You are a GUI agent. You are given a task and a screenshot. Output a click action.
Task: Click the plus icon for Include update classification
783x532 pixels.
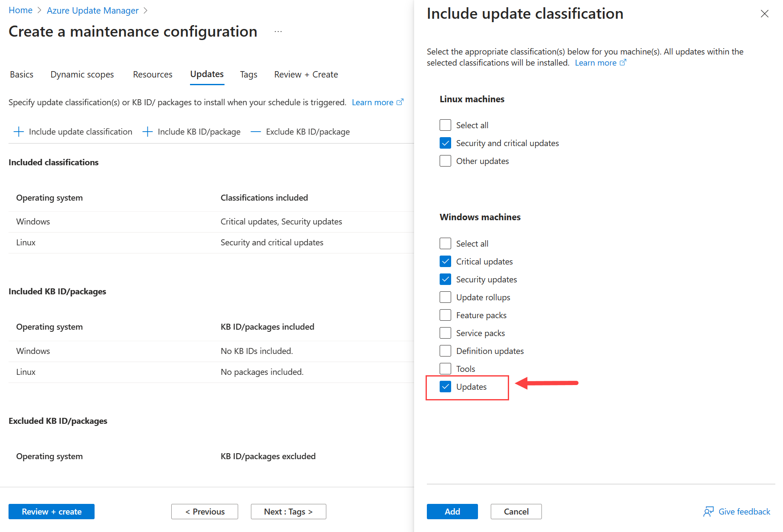[x=19, y=132]
